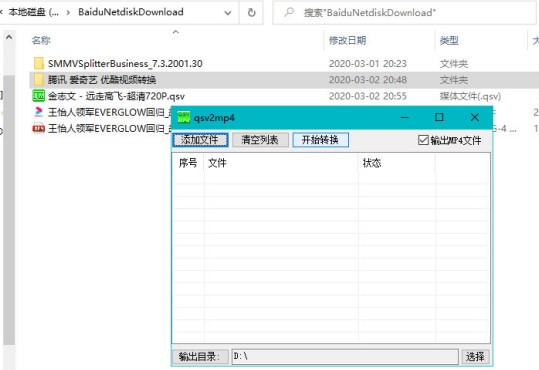539x370 pixels.
Task: Open the address bar history dropdown
Action: (x=228, y=13)
